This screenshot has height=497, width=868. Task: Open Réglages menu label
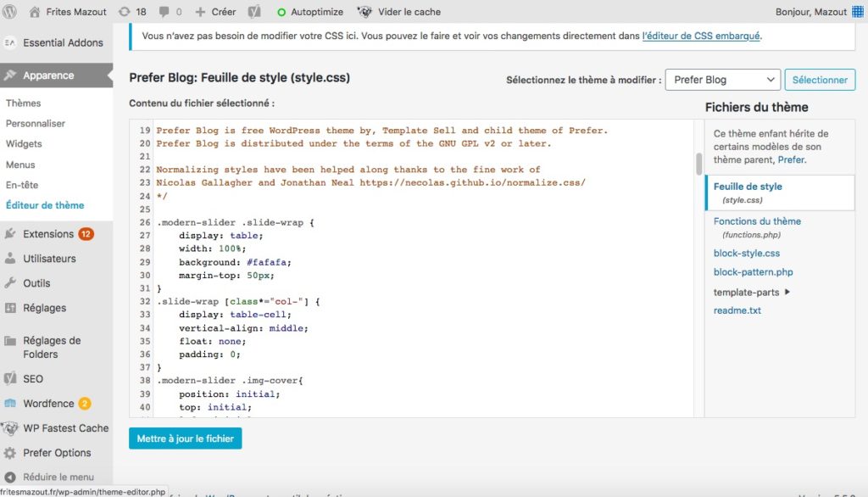45,308
